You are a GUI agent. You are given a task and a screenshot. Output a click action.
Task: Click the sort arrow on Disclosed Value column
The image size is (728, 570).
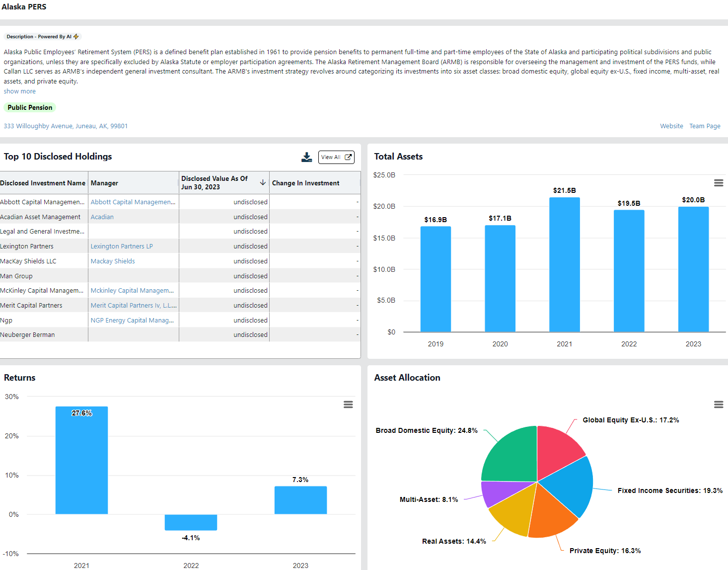[x=263, y=182]
